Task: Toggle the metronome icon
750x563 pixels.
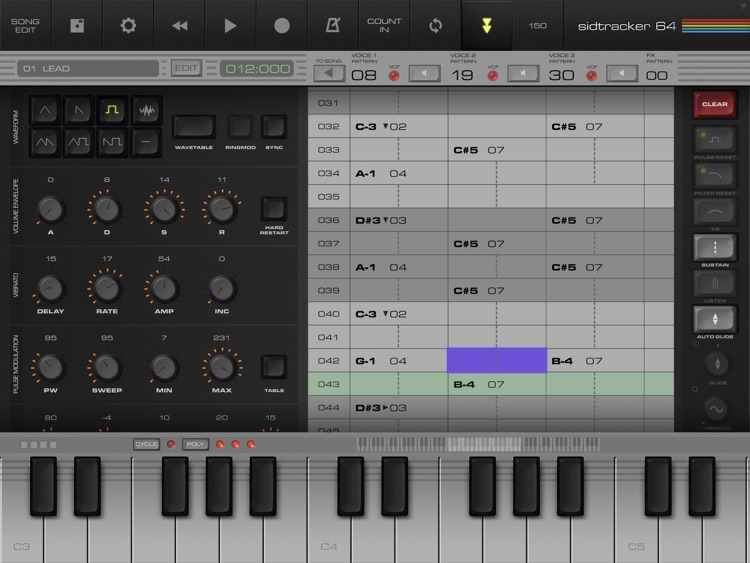Action: click(x=333, y=25)
